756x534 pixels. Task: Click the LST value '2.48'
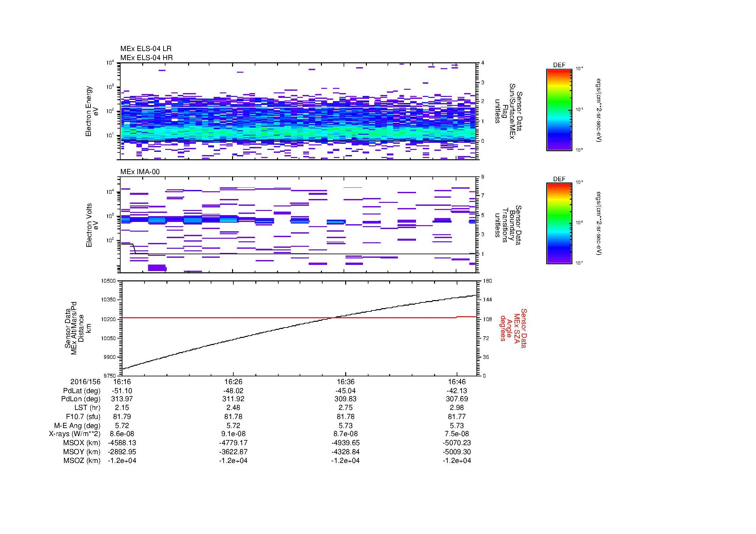pos(233,408)
